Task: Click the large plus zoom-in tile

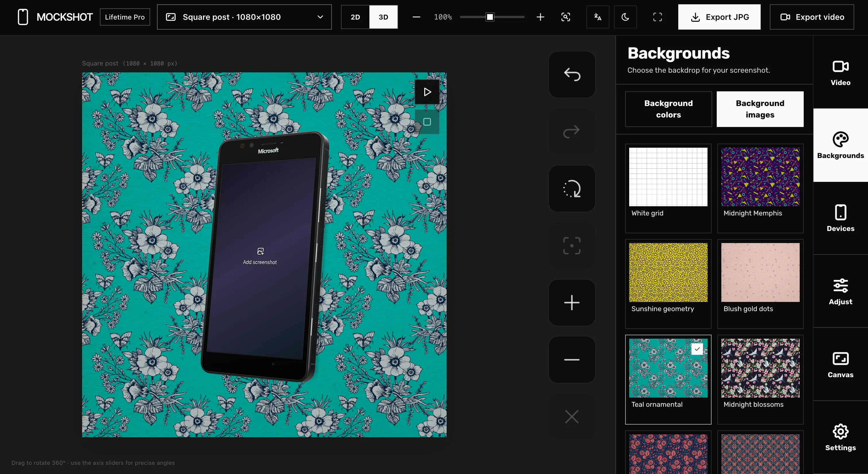Action: [x=572, y=302]
